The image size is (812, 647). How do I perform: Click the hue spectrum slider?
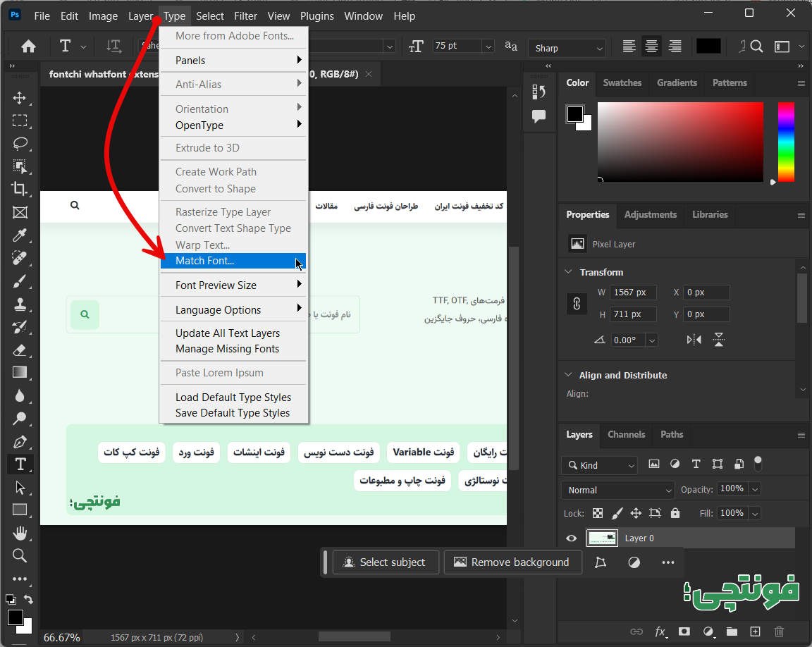[x=786, y=142]
